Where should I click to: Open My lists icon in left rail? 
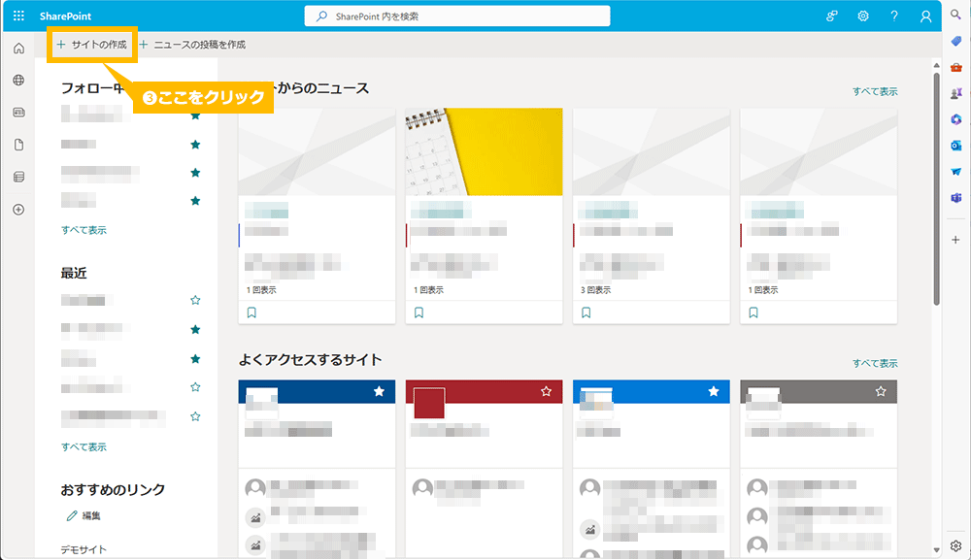coord(18,177)
